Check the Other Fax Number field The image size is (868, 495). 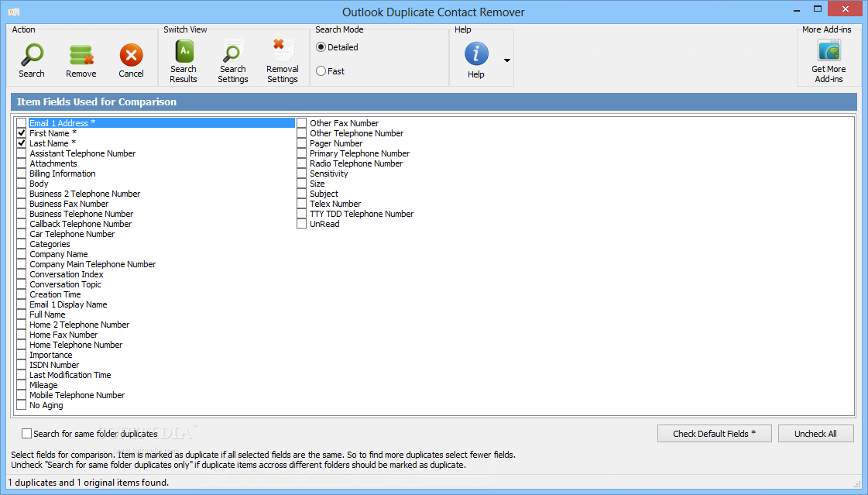[x=302, y=123]
